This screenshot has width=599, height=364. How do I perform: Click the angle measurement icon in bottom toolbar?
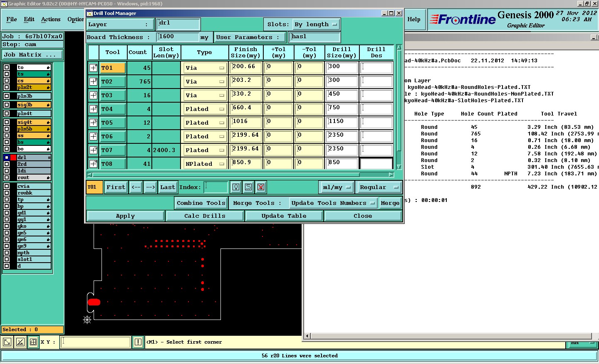tap(20, 342)
